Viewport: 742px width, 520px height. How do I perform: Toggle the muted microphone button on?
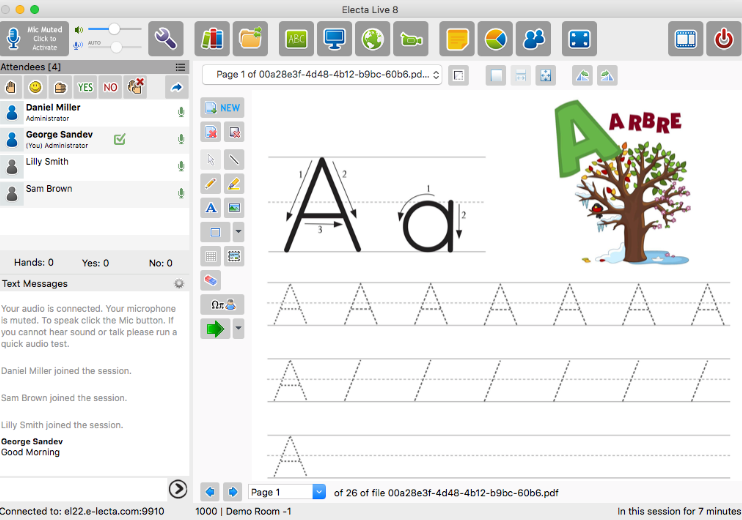(36, 38)
